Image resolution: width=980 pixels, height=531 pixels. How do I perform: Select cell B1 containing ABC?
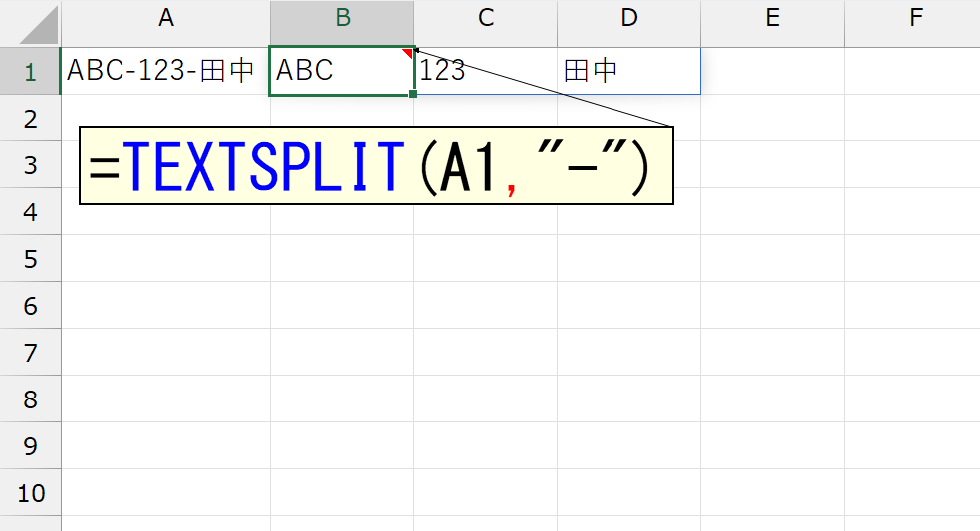coord(342,71)
